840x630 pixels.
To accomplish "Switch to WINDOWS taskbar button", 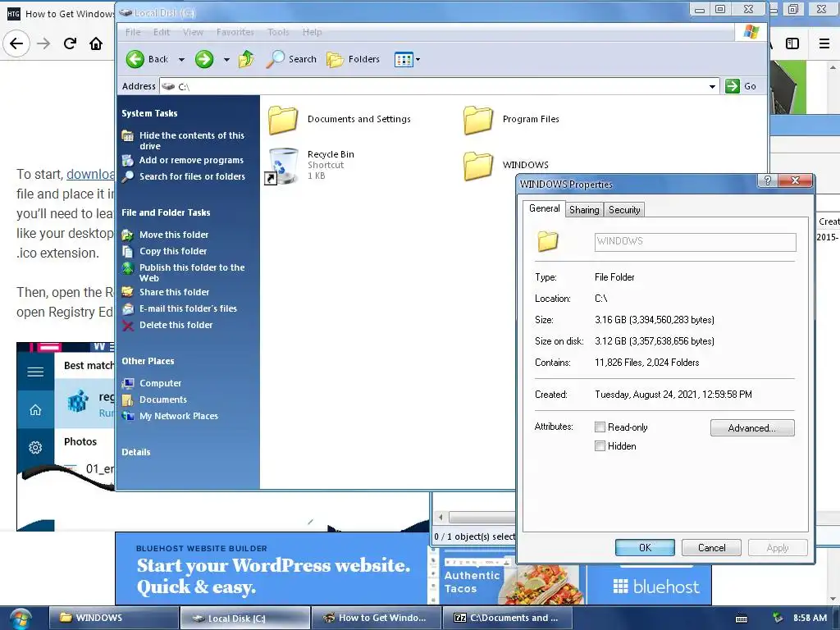I will [x=114, y=618].
